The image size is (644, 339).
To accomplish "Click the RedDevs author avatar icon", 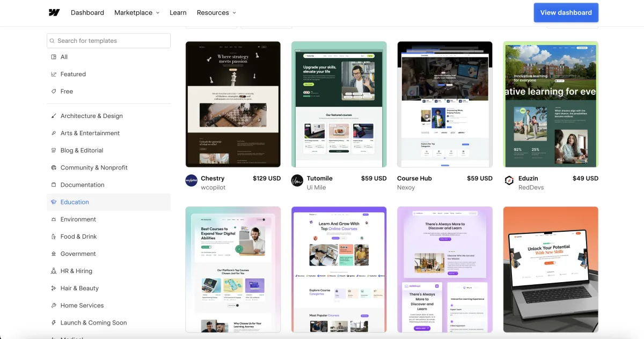I will click(x=509, y=181).
